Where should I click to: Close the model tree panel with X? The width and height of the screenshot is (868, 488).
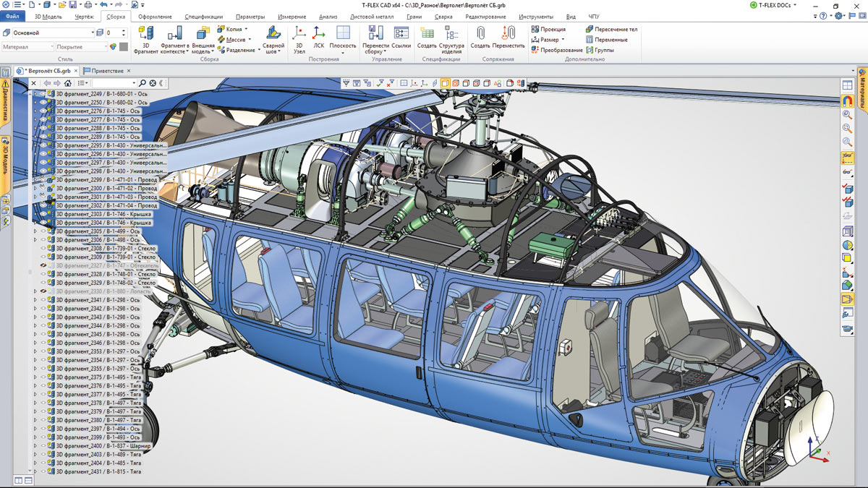point(34,83)
